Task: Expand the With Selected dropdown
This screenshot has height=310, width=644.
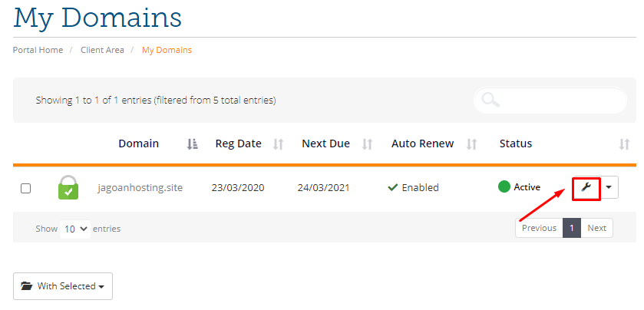Action: coord(63,286)
